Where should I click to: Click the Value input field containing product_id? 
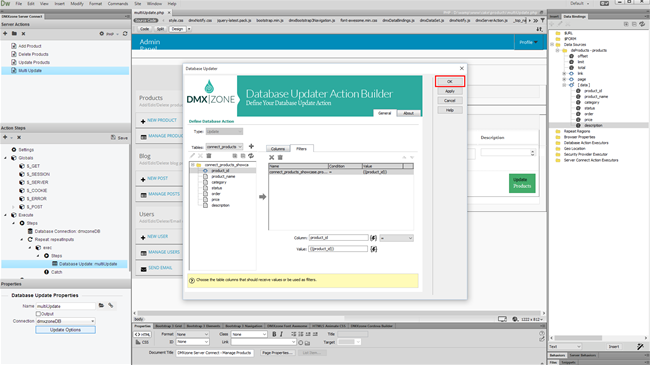(338, 249)
